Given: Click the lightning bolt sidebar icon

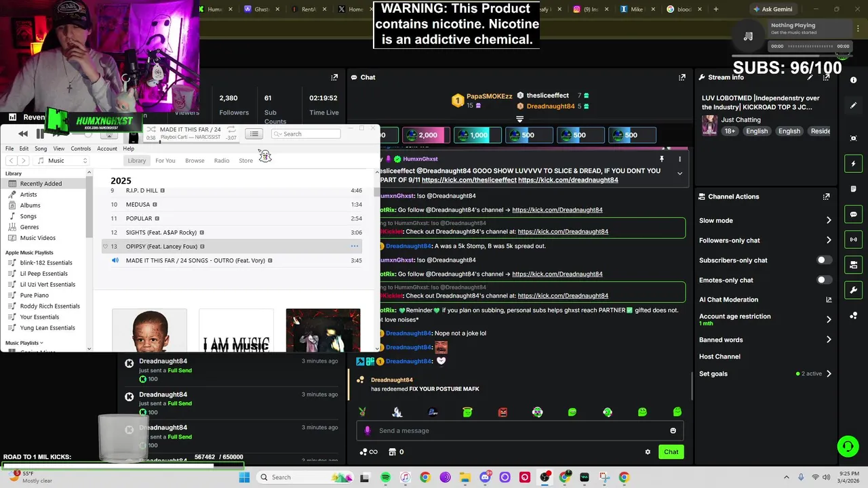Looking at the screenshot, I should (x=854, y=163).
